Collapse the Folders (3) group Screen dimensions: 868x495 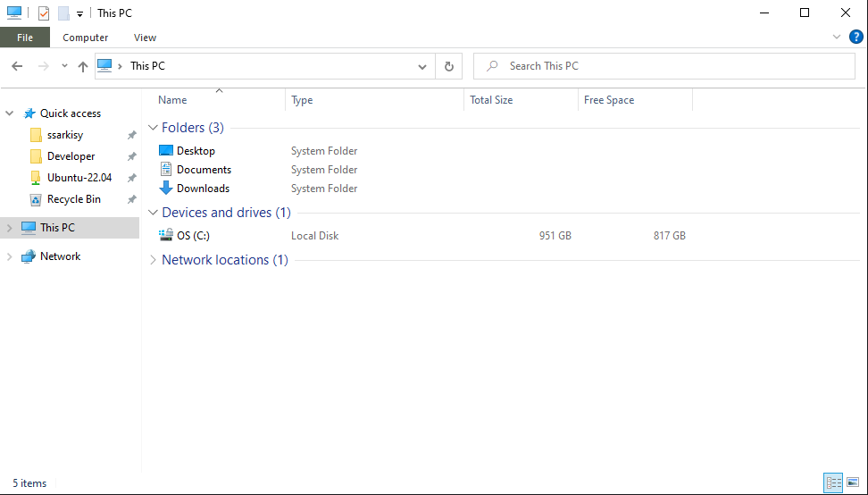(153, 128)
